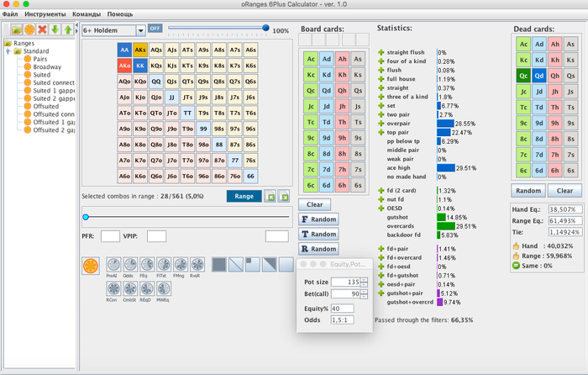Image resolution: width=588 pixels, height=375 pixels.
Task: Click the small corner square matrix pattern
Action: (x=252, y=264)
